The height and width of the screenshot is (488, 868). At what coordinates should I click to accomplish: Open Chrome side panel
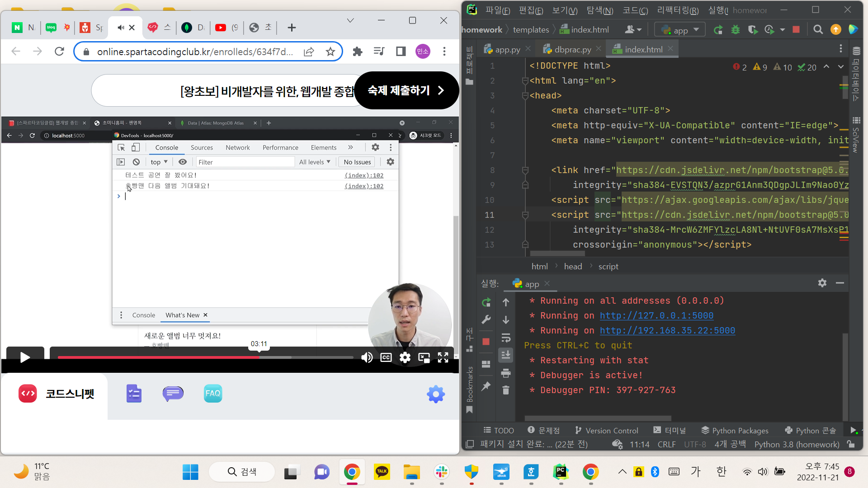(x=401, y=52)
